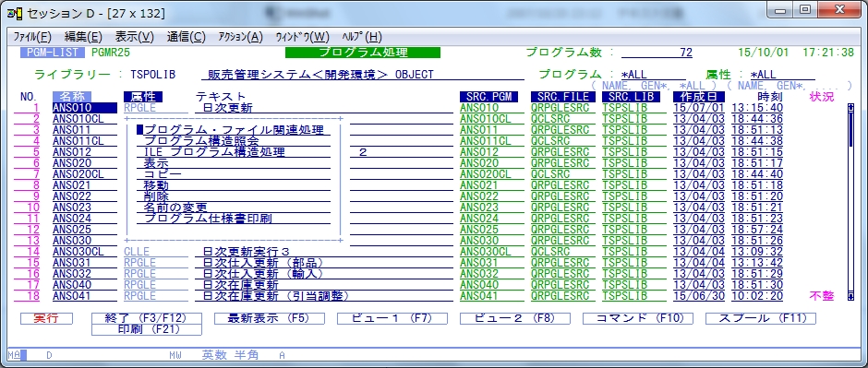Click the 最新表示 (F5) button
Viewport: 868px width, 368px height.
pyautogui.click(x=269, y=318)
